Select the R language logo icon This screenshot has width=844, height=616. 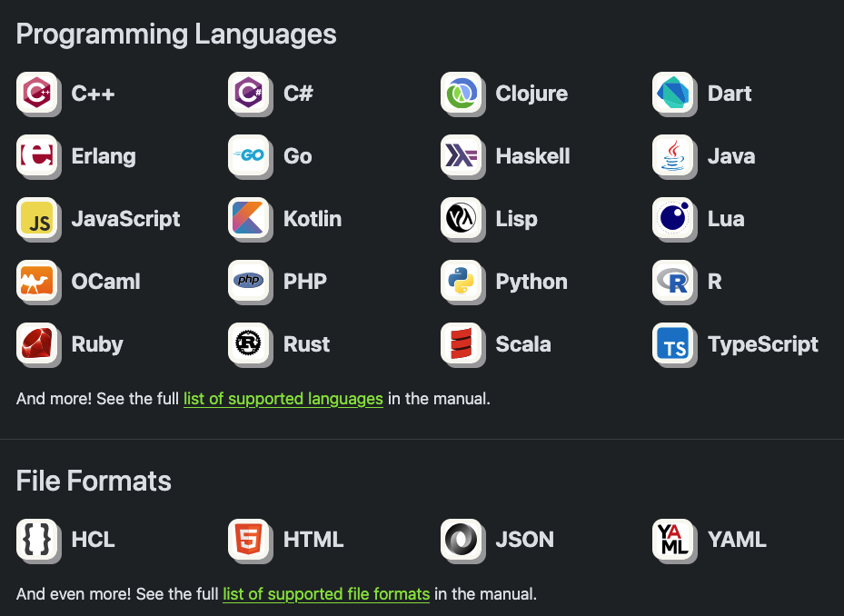click(673, 281)
